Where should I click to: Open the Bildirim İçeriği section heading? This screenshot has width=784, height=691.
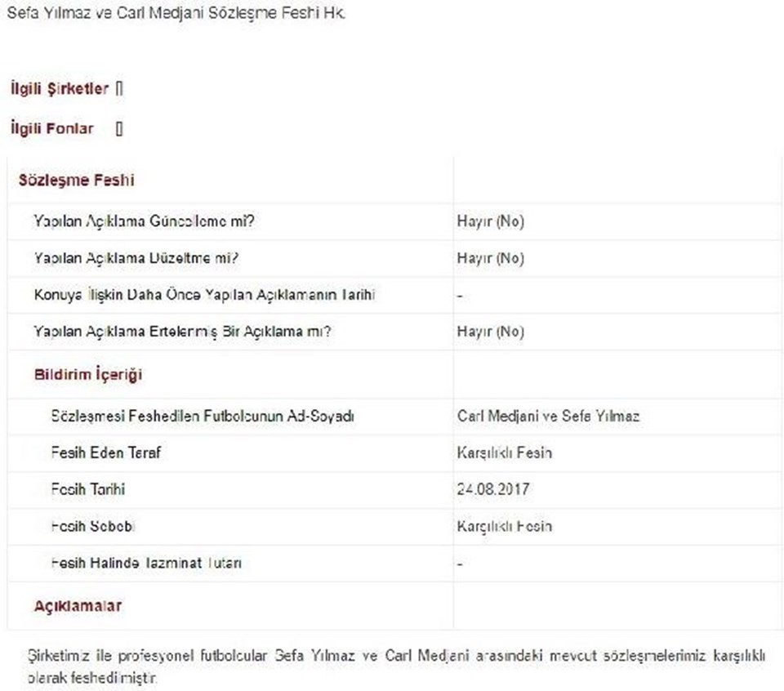pos(88,375)
